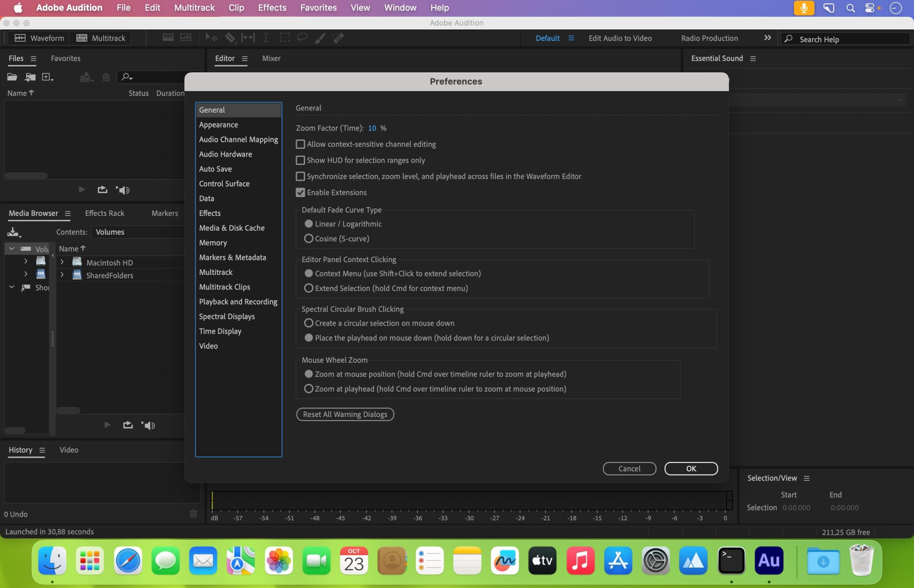
Task: Click the new session icon in Files panel
Action: [x=47, y=77]
